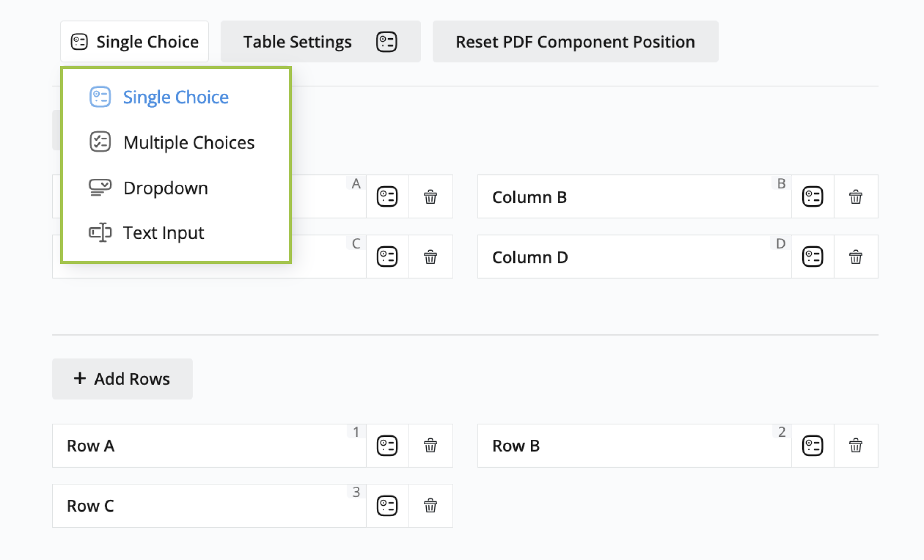Select Single Choice in the open menu

click(176, 97)
